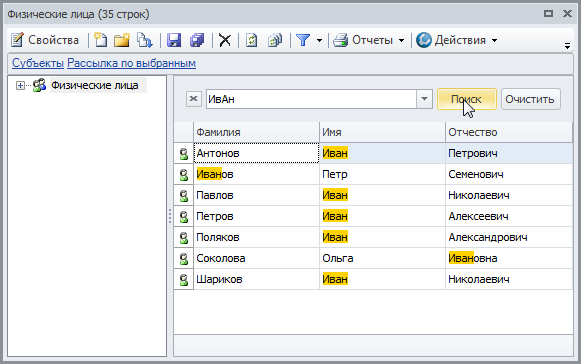The image size is (581, 364).
Task: Open the Действия actions menu
Action: click(x=457, y=40)
